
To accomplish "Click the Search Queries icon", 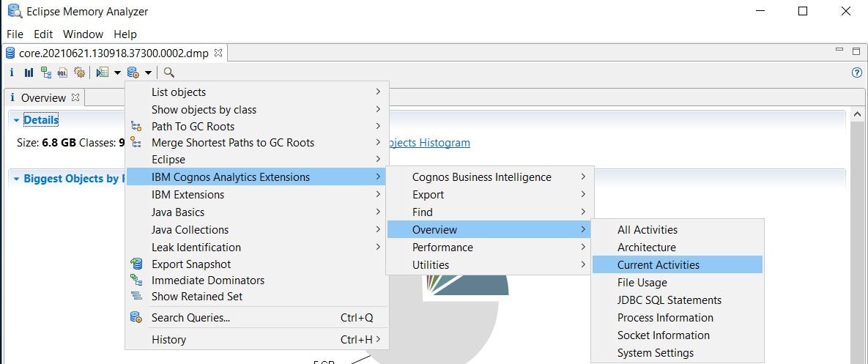I will (136, 318).
